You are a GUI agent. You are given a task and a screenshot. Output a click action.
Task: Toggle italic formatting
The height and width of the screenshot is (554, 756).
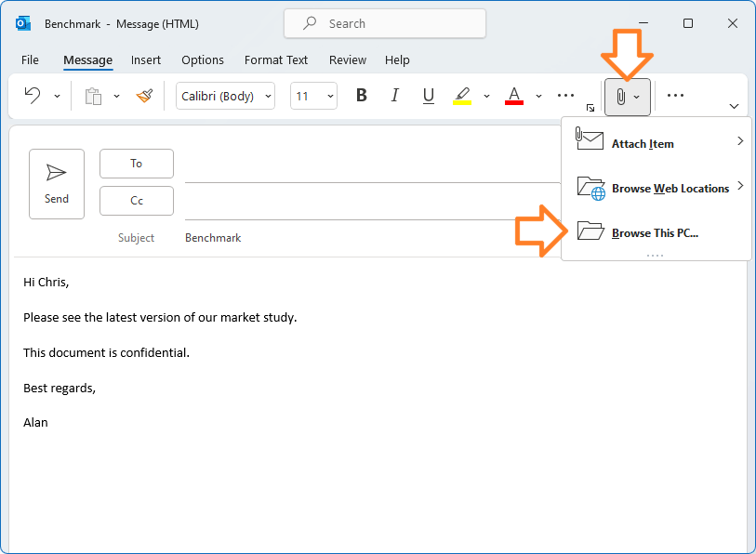[x=394, y=96]
